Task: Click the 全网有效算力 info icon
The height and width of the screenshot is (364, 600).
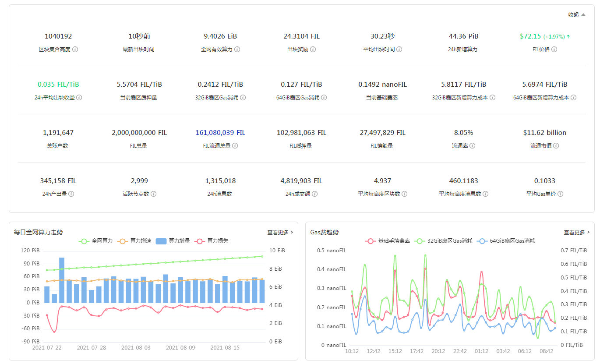Action: 237,49
